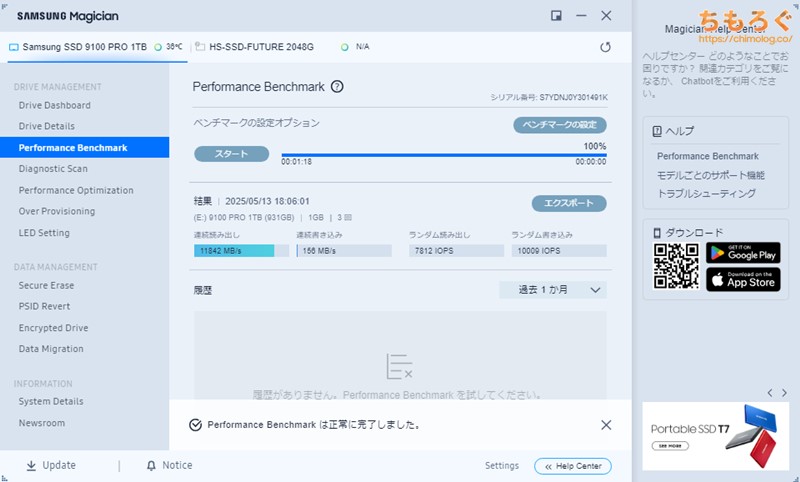Viewport: 800px width, 482px height.
Task: Open Newsroom
Action: [42, 423]
